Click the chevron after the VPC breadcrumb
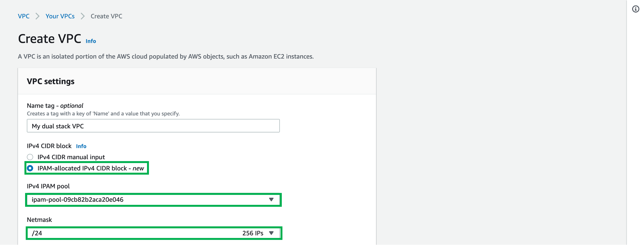The image size is (644, 245). 37,16
